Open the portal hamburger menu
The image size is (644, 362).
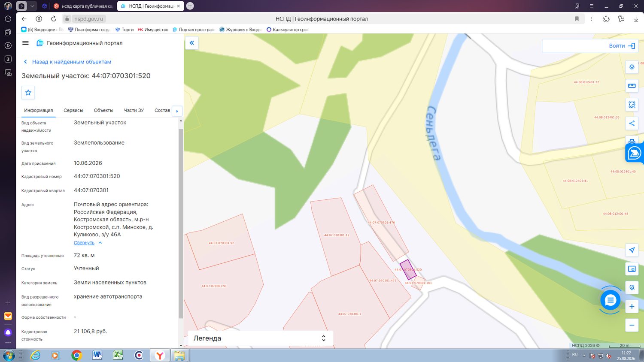tap(25, 43)
